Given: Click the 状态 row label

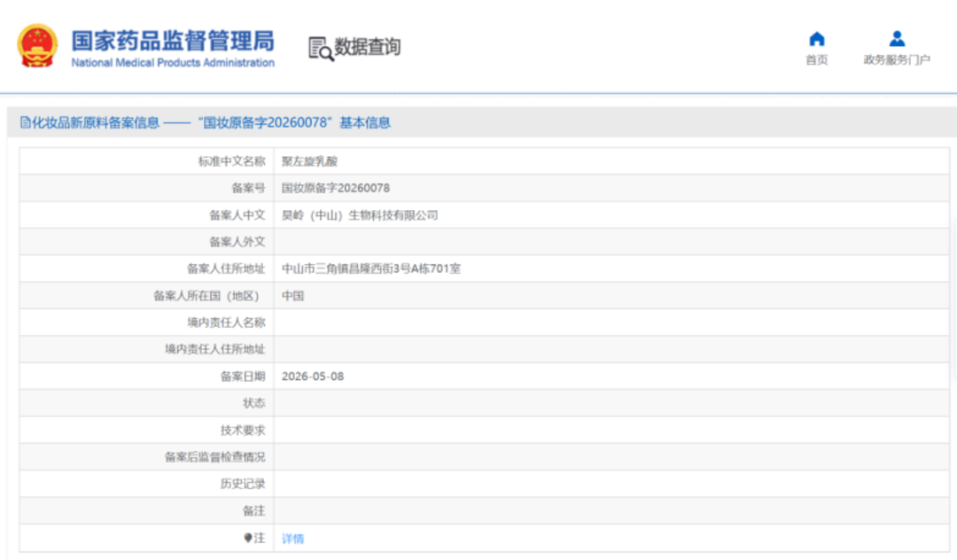Looking at the screenshot, I should click(x=254, y=403).
